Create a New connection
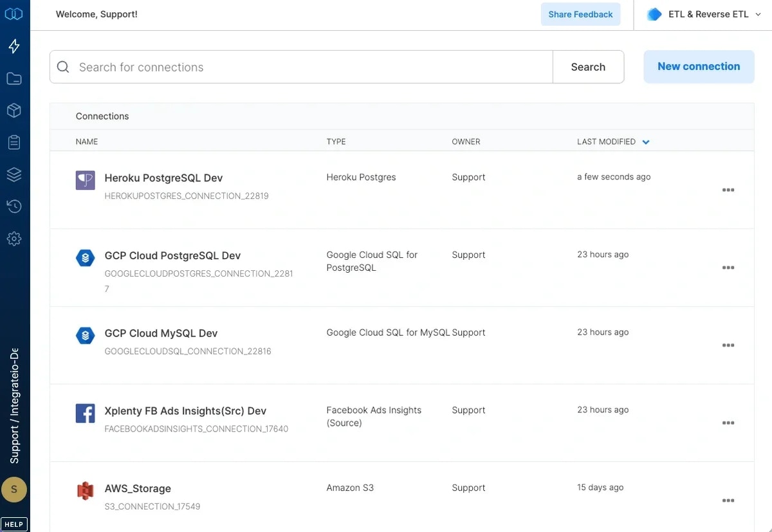This screenshot has width=772, height=532. tap(699, 66)
